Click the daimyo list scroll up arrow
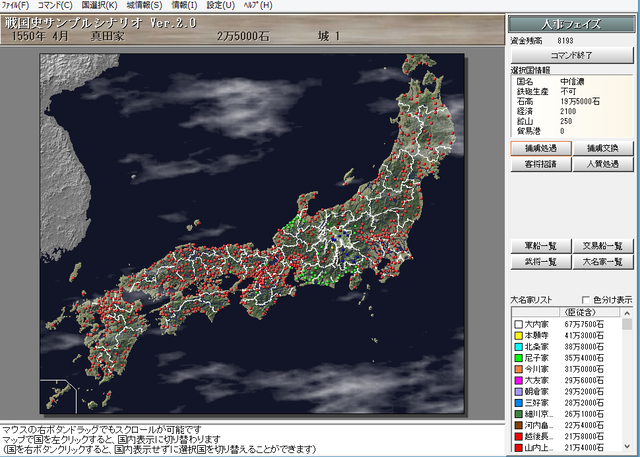 pyautogui.click(x=627, y=313)
